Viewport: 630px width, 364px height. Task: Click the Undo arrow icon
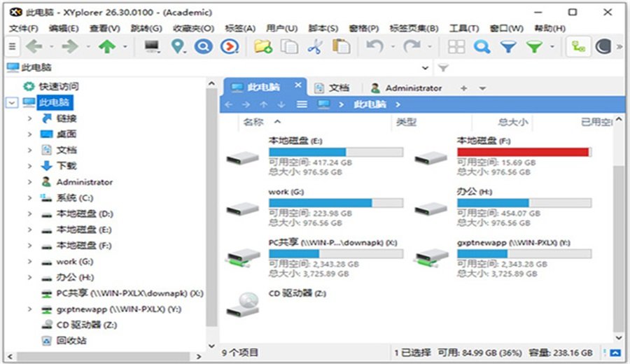[x=374, y=47]
